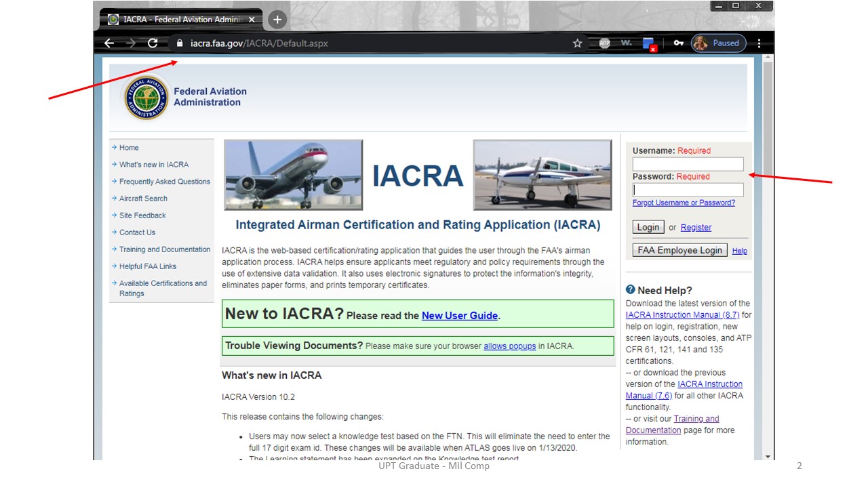This screenshot has height=488, width=868.
Task: Click the Password input field
Action: click(688, 190)
